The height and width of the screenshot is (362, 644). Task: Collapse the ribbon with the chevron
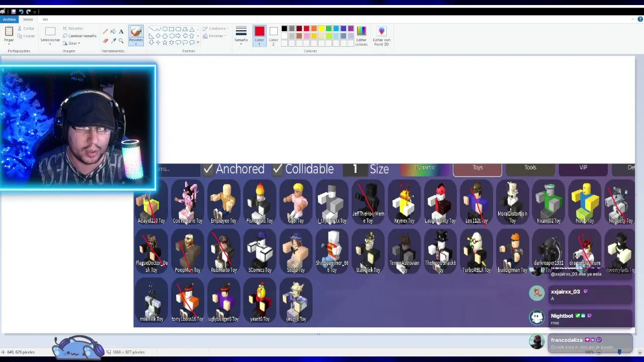click(x=633, y=19)
